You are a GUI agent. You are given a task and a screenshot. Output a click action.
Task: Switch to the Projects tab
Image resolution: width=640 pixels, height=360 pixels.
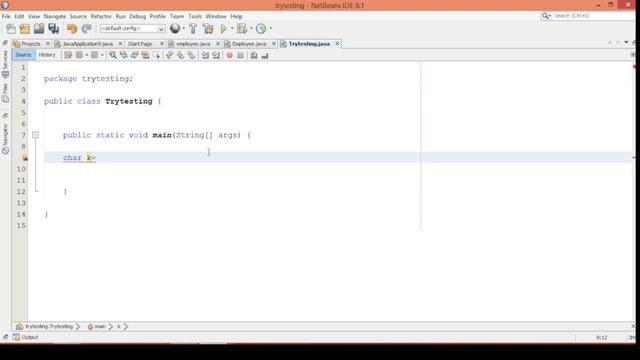[x=31, y=44]
